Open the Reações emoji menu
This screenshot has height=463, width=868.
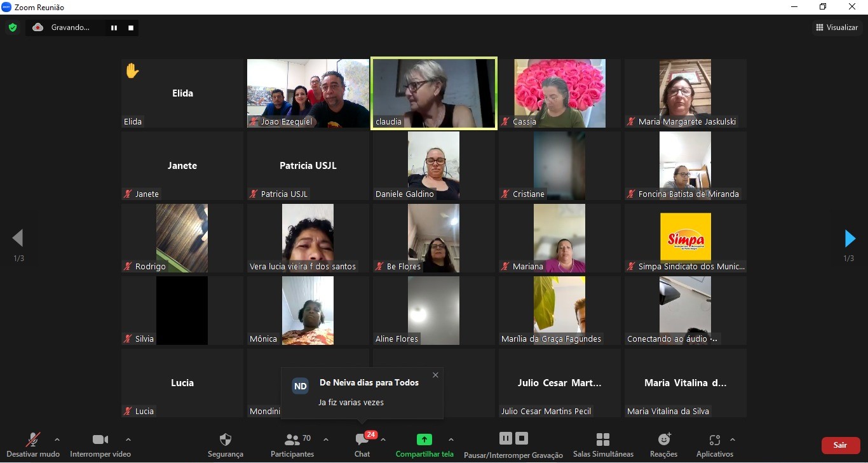tap(664, 440)
